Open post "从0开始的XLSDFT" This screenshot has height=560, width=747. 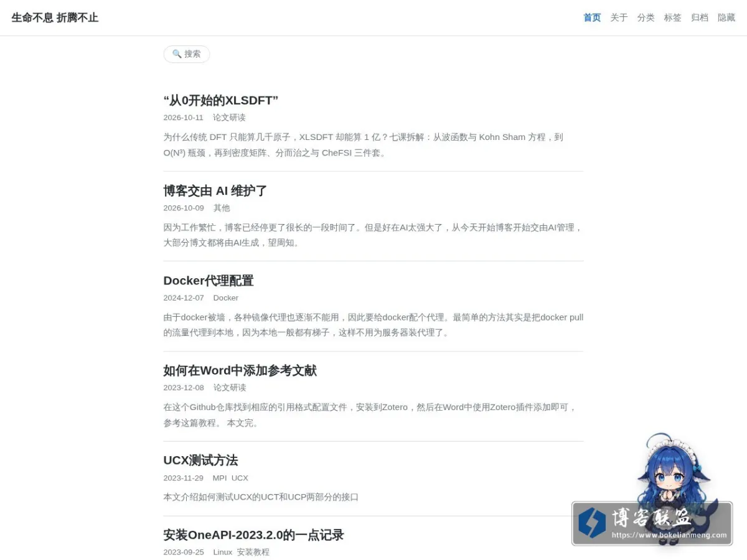point(220,101)
